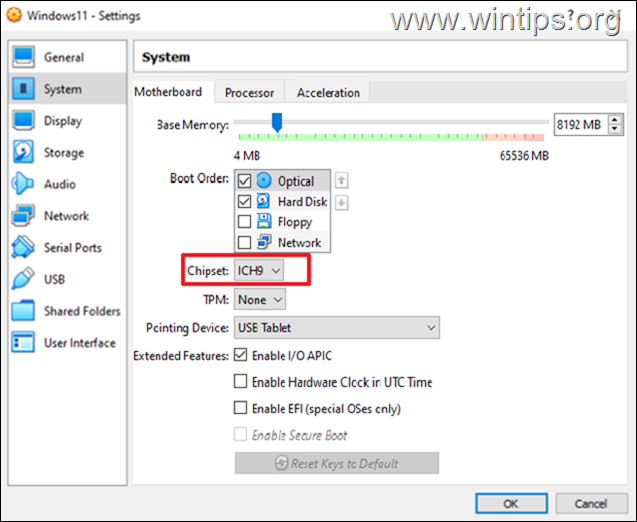Increase base memory with spinner up arrow
Screen dimensions: 637x522
tap(615, 120)
